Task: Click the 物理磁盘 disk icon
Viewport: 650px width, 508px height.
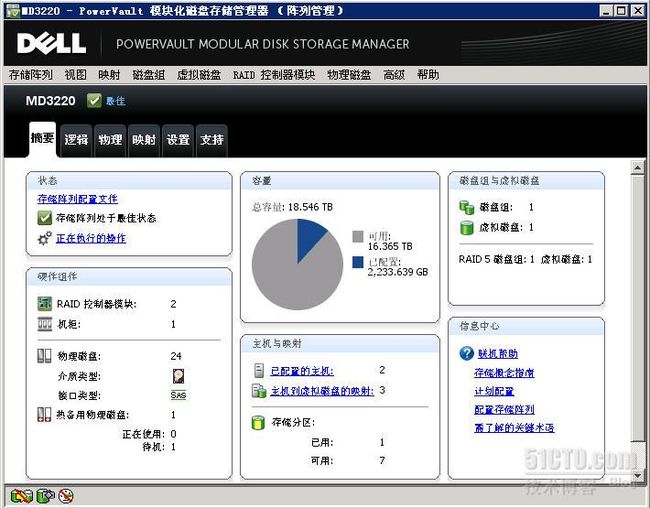Action: pyautogui.click(x=44, y=356)
